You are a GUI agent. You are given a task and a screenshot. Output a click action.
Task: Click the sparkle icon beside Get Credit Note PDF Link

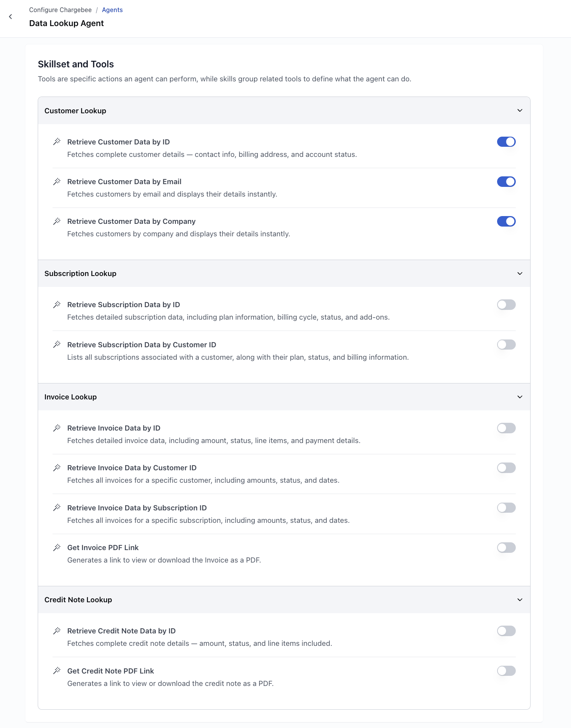(57, 670)
